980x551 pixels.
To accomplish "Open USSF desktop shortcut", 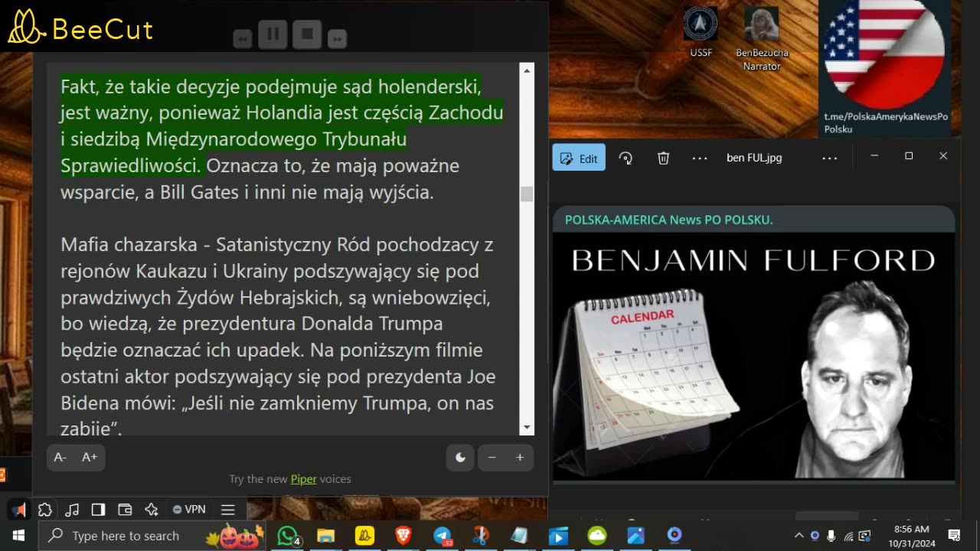I will click(x=701, y=33).
